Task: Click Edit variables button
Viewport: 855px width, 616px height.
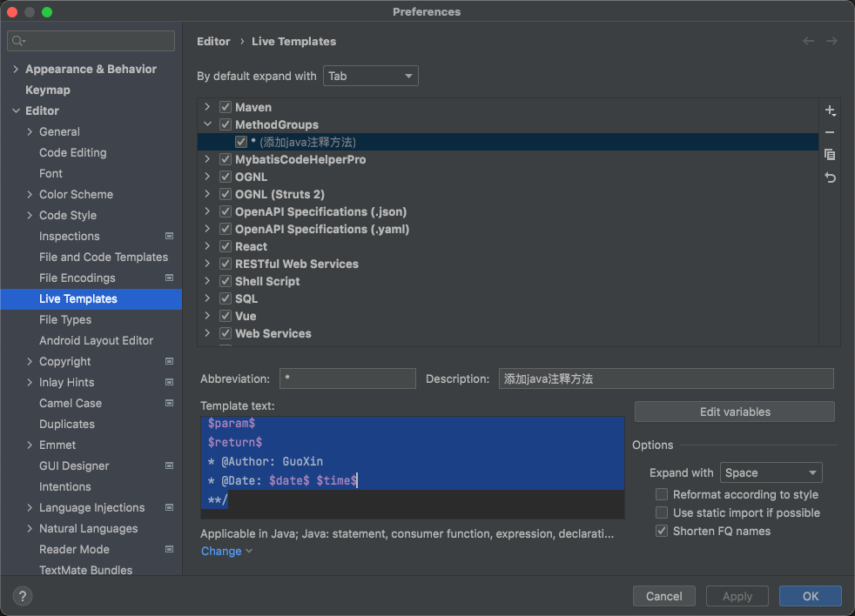Action: 735,412
